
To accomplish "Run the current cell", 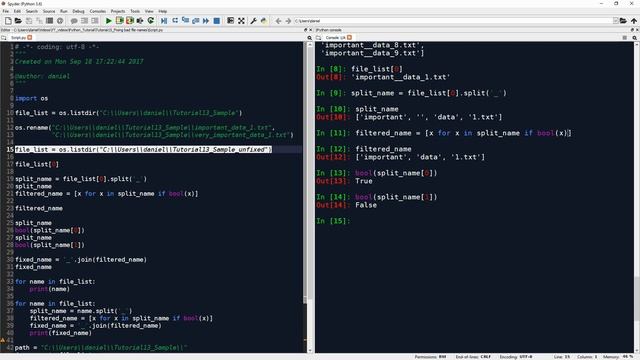I will tap(119, 20).
